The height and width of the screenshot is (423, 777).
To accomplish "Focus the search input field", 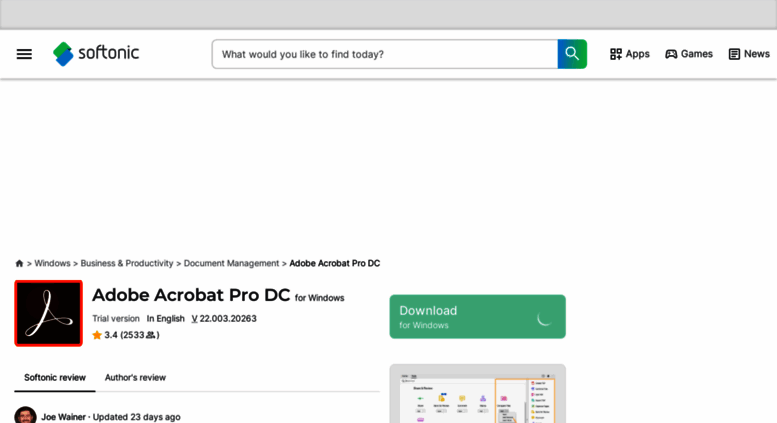I will point(385,54).
